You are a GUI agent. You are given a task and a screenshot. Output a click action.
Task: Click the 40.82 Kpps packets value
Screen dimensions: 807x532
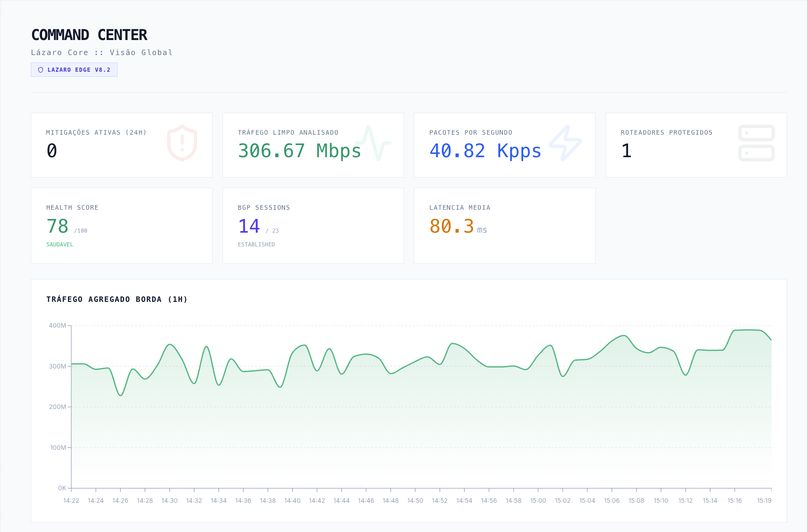485,151
